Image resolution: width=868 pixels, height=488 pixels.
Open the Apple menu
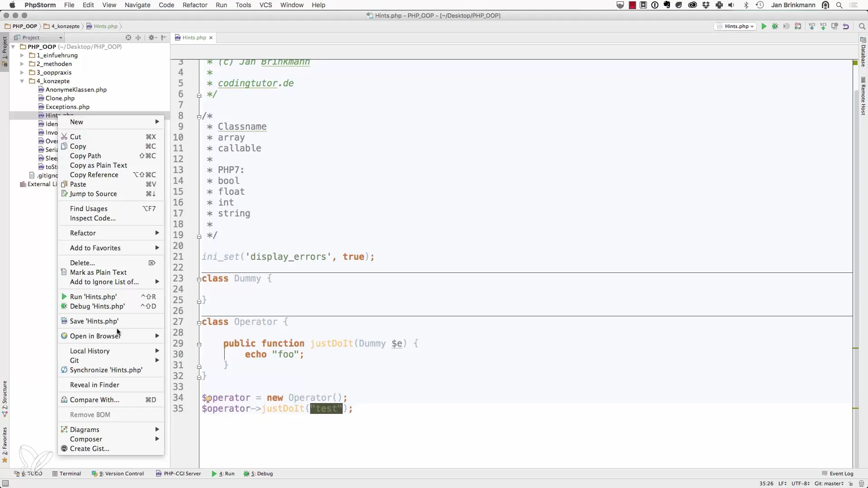pos(12,5)
